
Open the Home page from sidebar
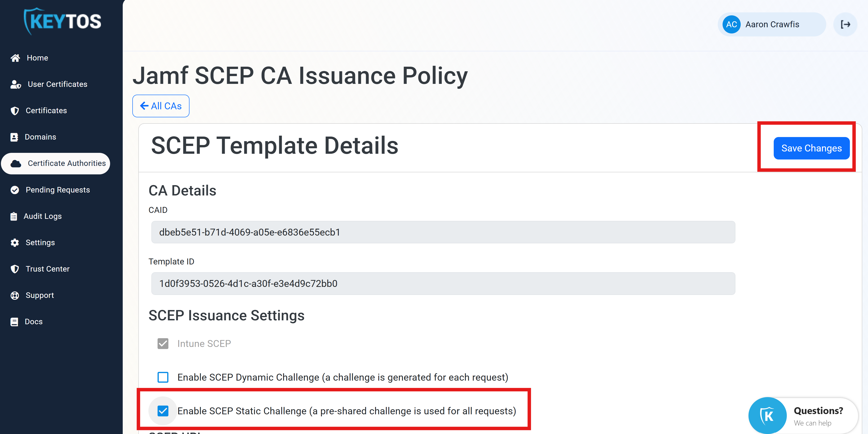15,58
